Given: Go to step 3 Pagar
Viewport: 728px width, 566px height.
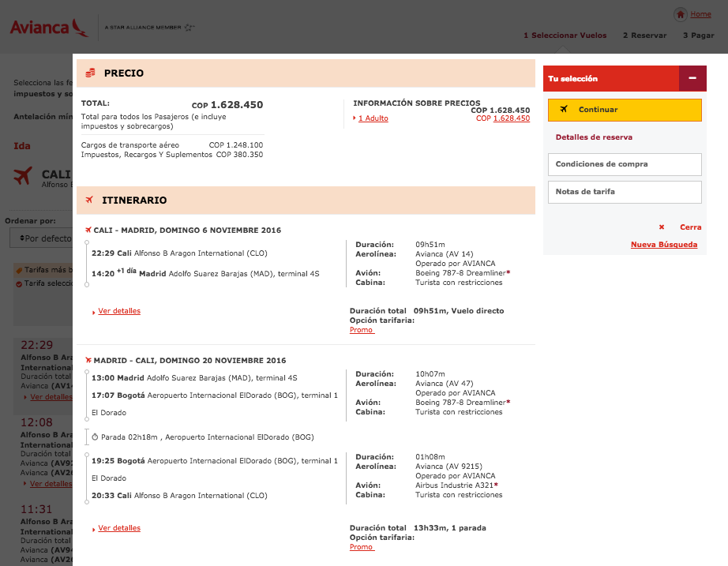Looking at the screenshot, I should [698, 36].
